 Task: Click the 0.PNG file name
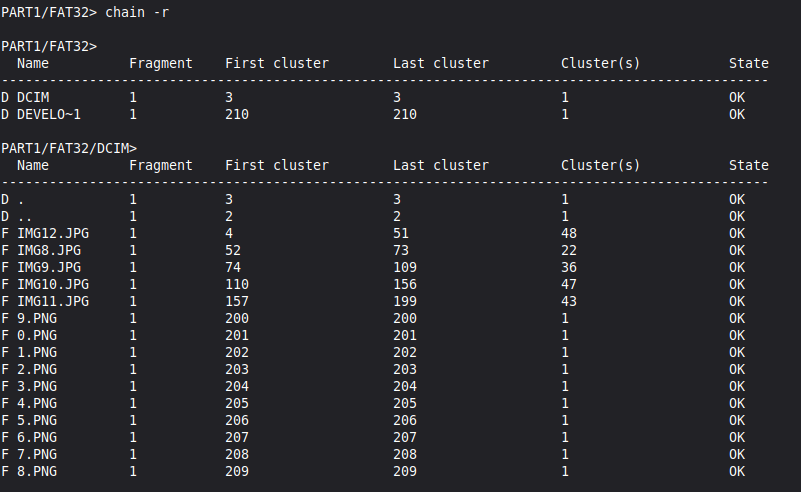coord(37,335)
